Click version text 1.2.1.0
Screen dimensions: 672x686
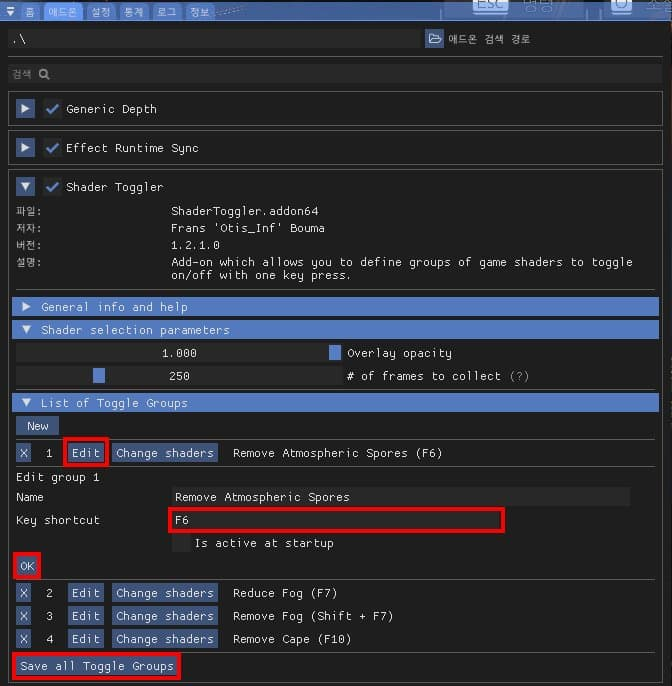pyautogui.click(x=195, y=245)
